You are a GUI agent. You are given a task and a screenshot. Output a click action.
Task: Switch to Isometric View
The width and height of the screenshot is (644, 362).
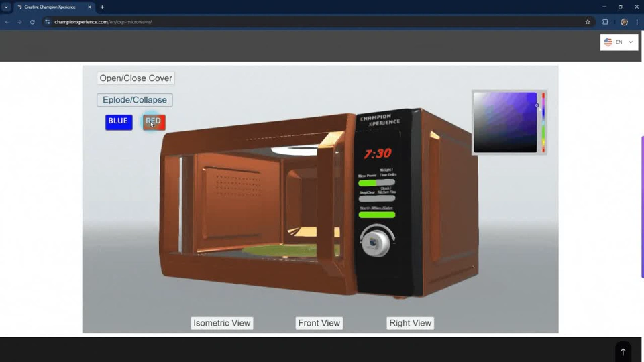[221, 323]
